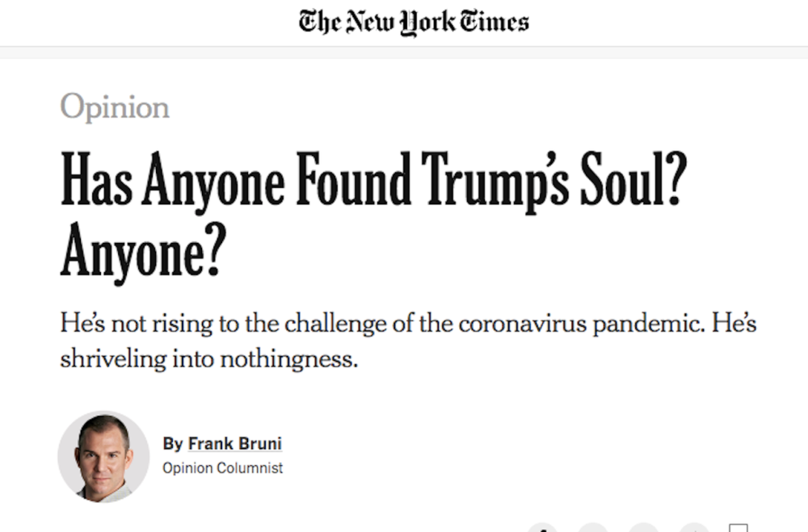808x532 pixels.
Task: Open the Opinion section link
Action: point(115,107)
